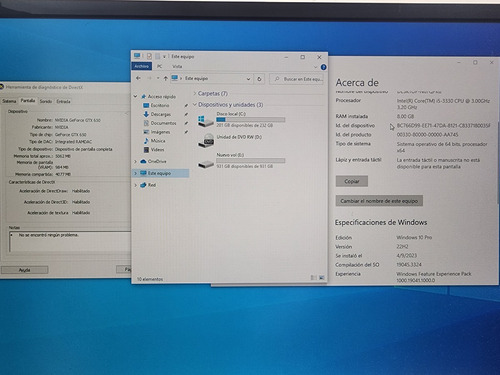Click Cambiar el nombre de este equipo
Image resolution: width=500 pixels, height=375 pixels.
(379, 201)
